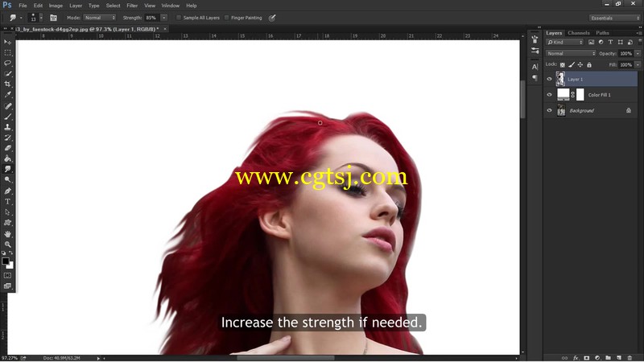Open the Brush Presets side panel icon

pos(535,51)
